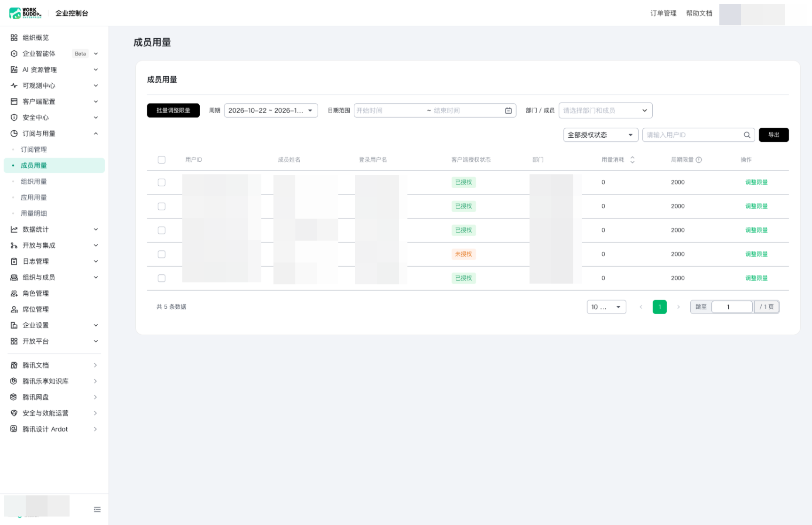The width and height of the screenshot is (812, 525).
Task: Open 用量明细 in the sidebar
Action: 34,213
